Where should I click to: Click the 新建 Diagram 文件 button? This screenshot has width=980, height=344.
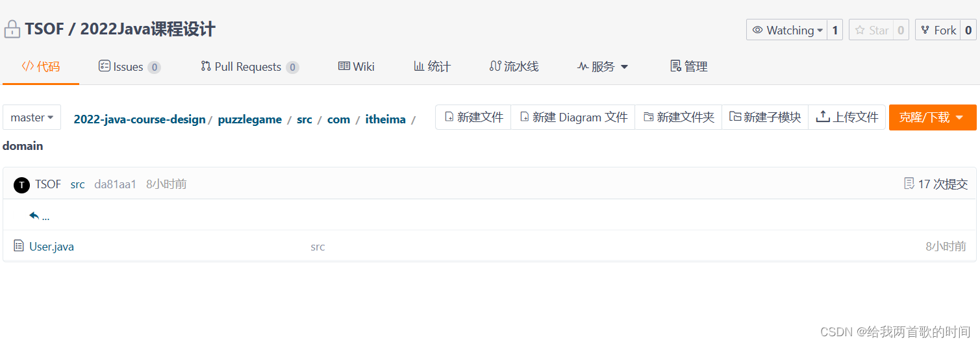tap(573, 117)
